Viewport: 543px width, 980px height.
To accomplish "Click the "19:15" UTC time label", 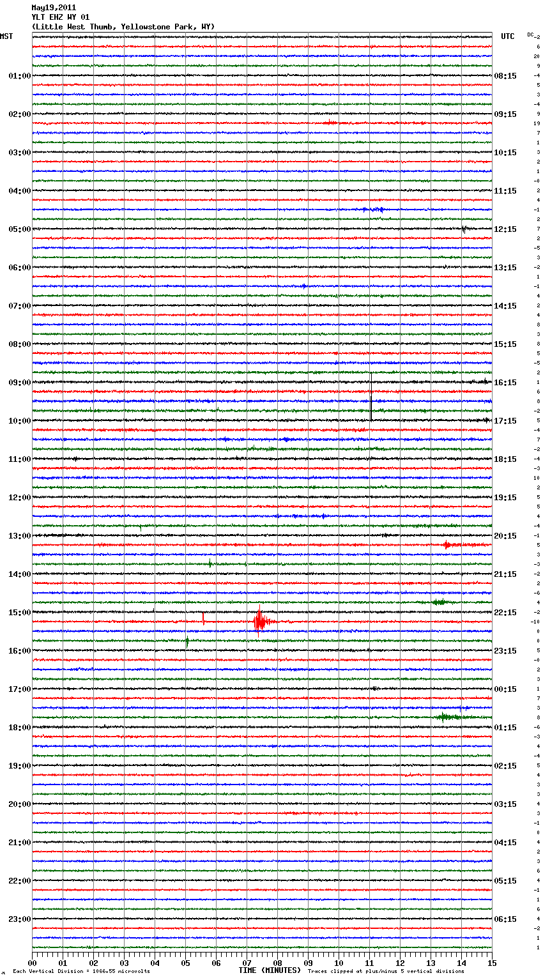I will [505, 498].
